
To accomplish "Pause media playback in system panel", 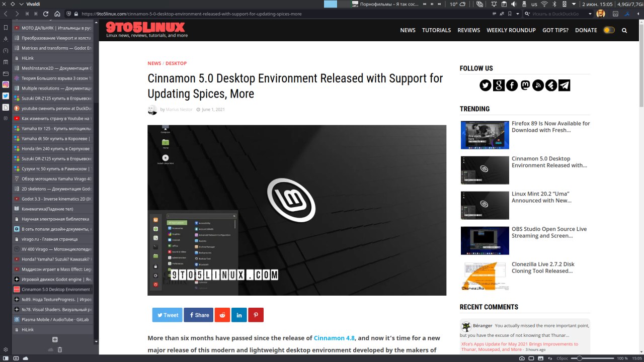I will click(x=432, y=4).
